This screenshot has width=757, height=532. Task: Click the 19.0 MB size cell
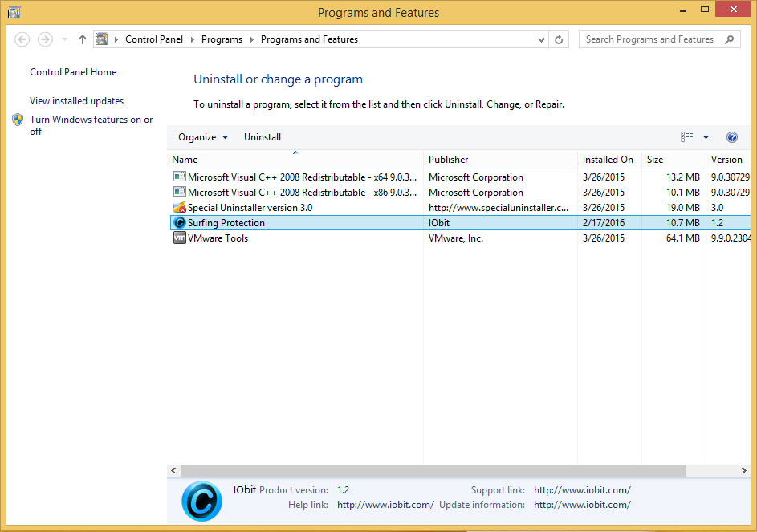coord(682,208)
